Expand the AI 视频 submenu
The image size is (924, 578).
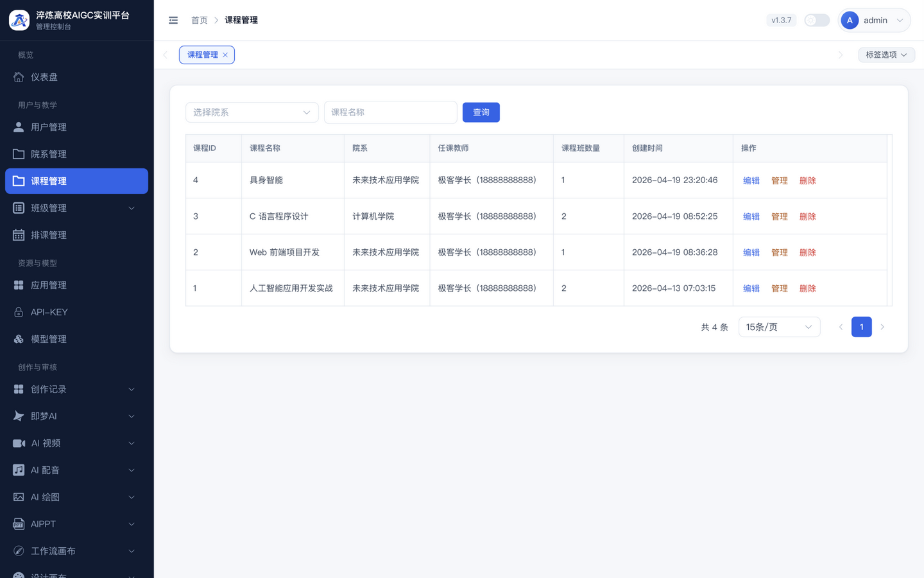[x=132, y=443]
